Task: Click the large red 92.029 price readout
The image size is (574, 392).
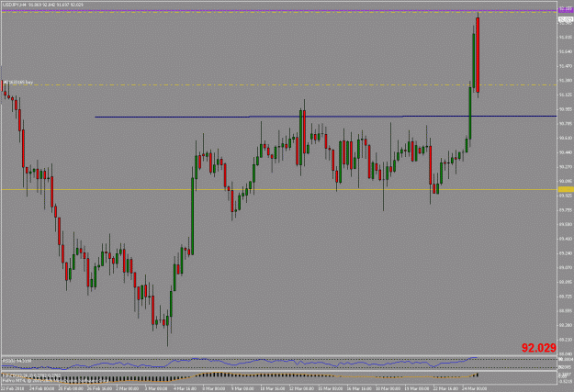Action: coord(538,348)
